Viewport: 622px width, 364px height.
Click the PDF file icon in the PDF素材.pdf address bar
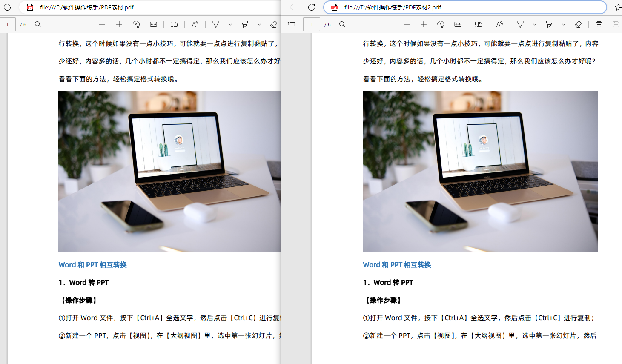(30, 7)
